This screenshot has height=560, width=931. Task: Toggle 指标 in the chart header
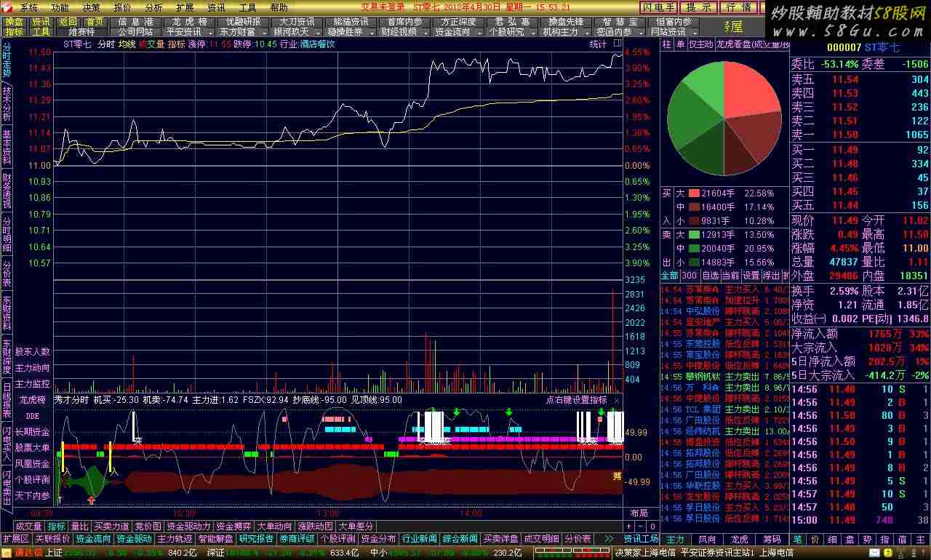[176, 44]
